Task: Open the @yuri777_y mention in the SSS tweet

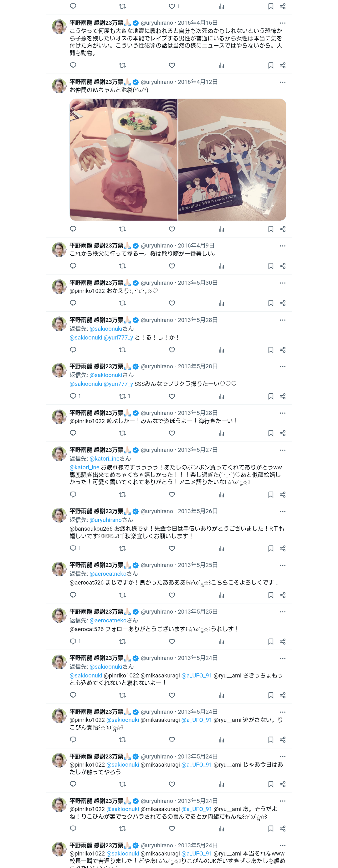Action: coord(118,384)
